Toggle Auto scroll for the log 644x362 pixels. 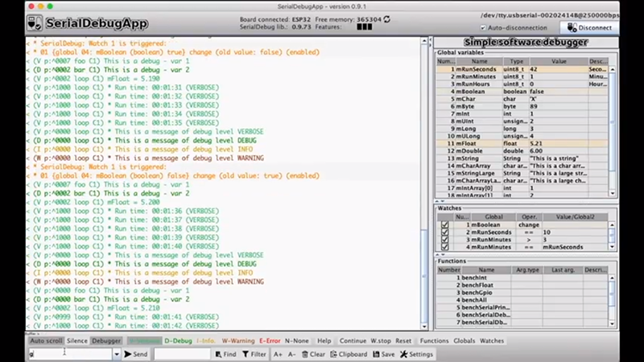tap(46, 341)
